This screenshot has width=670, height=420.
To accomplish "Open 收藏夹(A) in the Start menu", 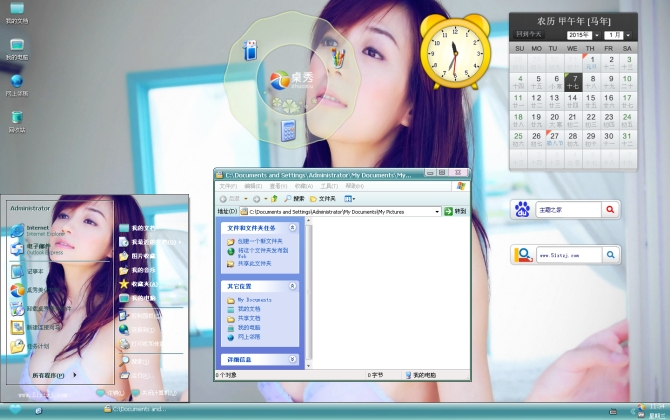I will [x=139, y=284].
